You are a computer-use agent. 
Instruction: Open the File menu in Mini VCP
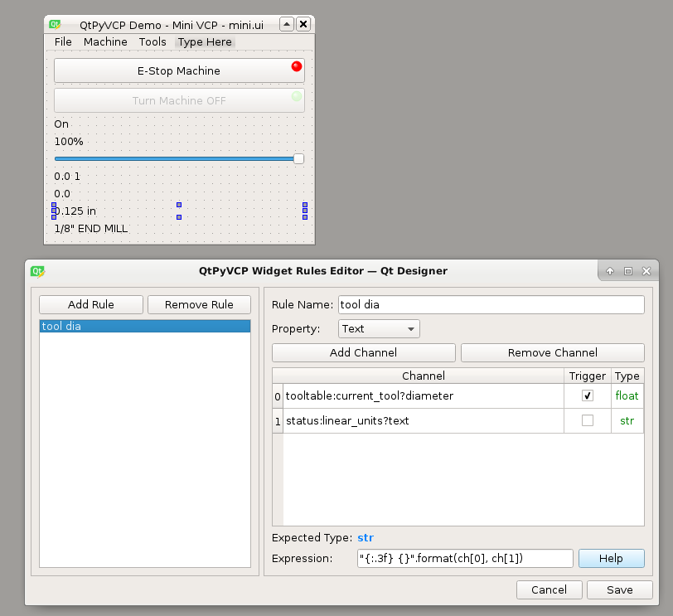tap(63, 41)
